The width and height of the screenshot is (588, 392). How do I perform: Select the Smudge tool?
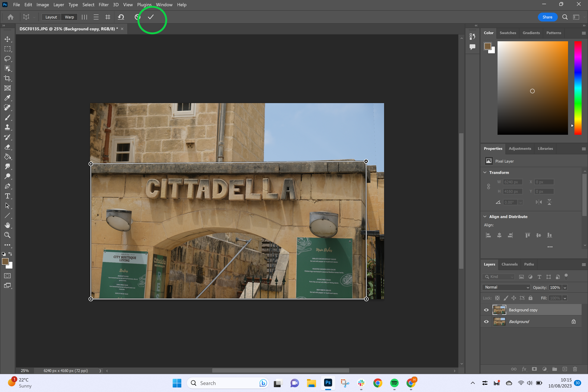[8, 166]
